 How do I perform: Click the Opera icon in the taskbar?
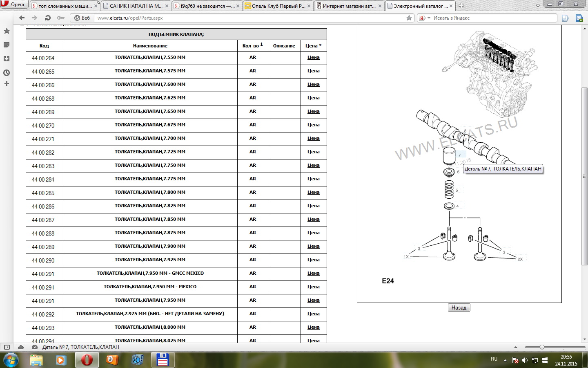(87, 360)
